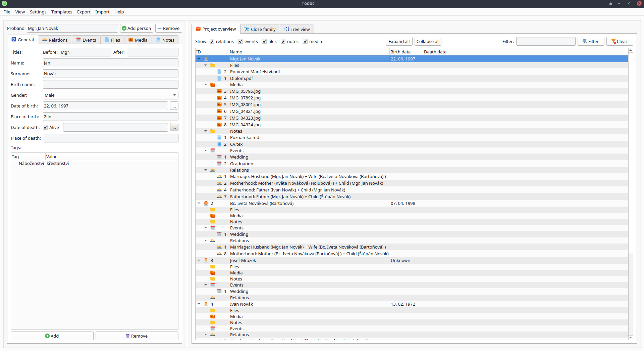This screenshot has width=644, height=351.
Task: Click the Filter text input field
Action: click(x=545, y=41)
